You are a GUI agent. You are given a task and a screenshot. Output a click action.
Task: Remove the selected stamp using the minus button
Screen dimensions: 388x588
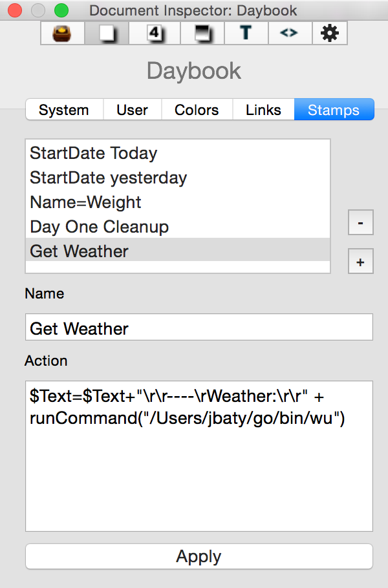[x=361, y=222]
